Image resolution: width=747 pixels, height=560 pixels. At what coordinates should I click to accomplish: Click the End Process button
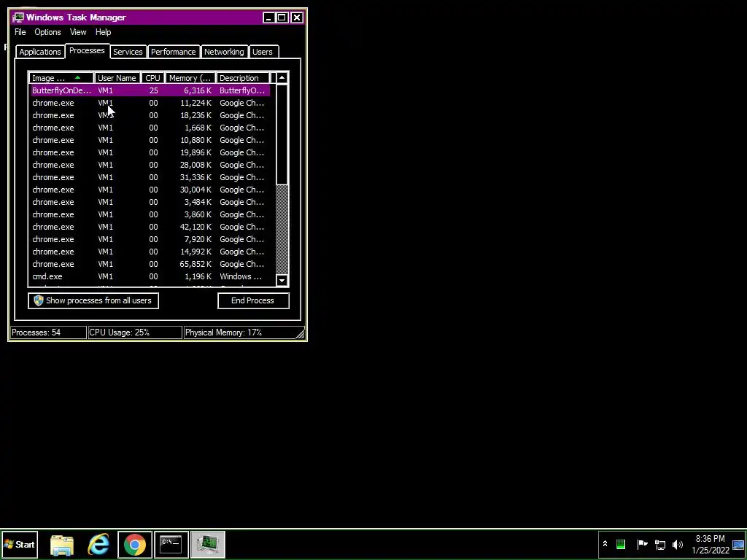point(253,300)
